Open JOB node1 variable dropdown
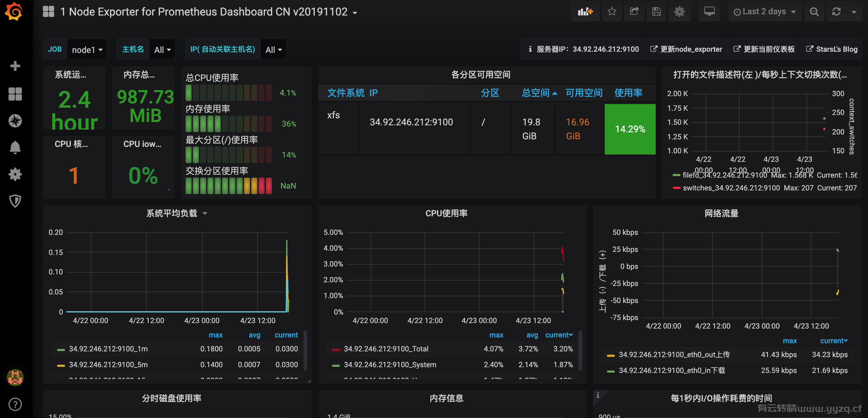Screen dimensions: 868x418 click(87, 50)
